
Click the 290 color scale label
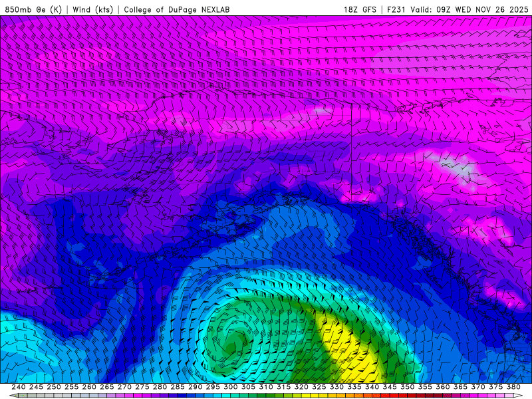(195, 387)
